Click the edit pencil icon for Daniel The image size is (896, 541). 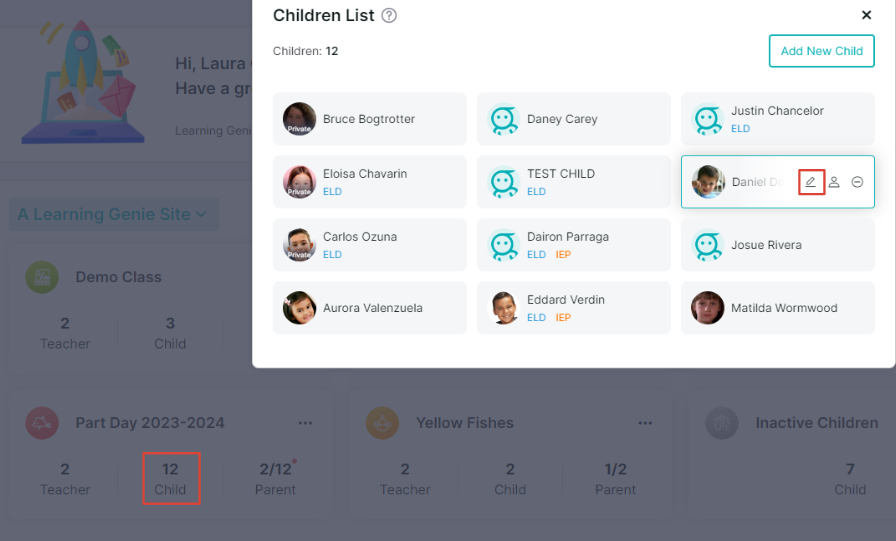[810, 182]
